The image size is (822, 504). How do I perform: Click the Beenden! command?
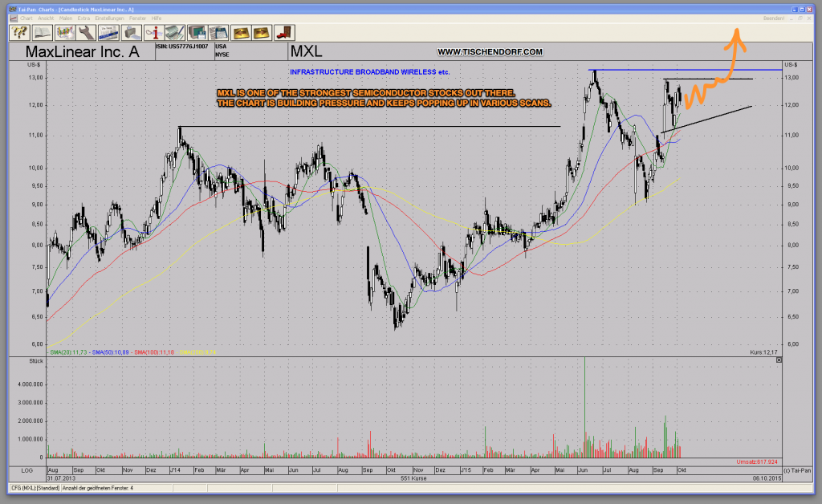coord(774,18)
